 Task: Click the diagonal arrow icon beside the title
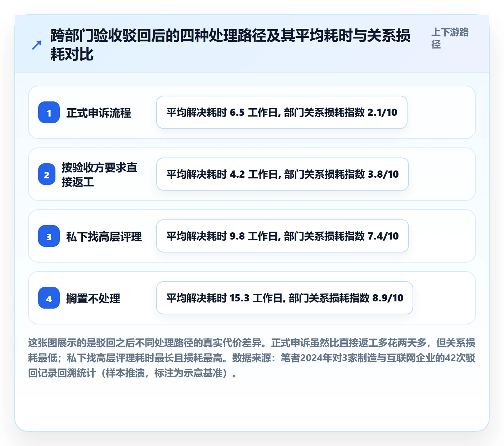tap(37, 45)
